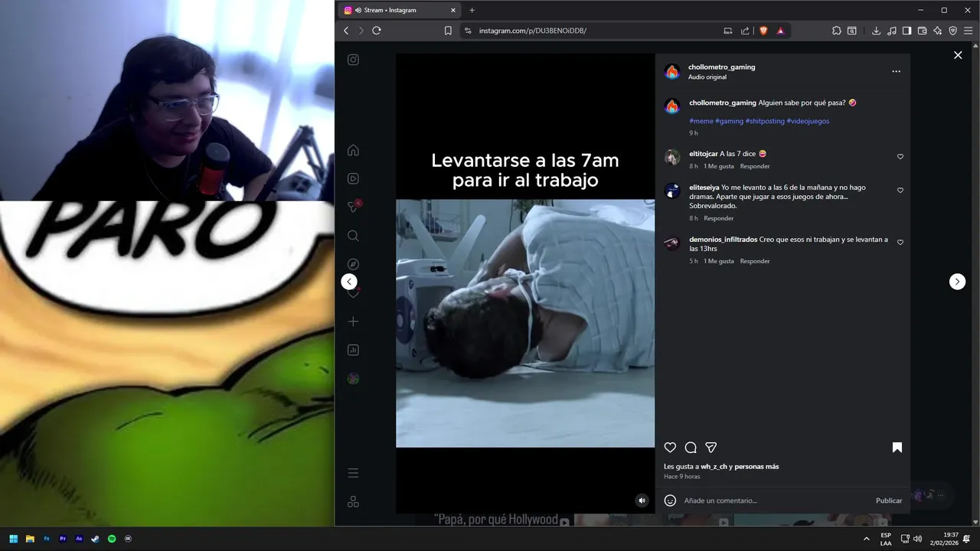The width and height of the screenshot is (980, 551).
Task: Open Spotify from taskbar
Action: click(112, 539)
